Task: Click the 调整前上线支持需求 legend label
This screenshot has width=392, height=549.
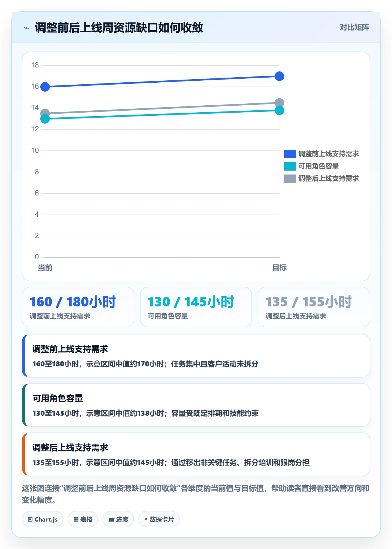Action: (x=328, y=154)
